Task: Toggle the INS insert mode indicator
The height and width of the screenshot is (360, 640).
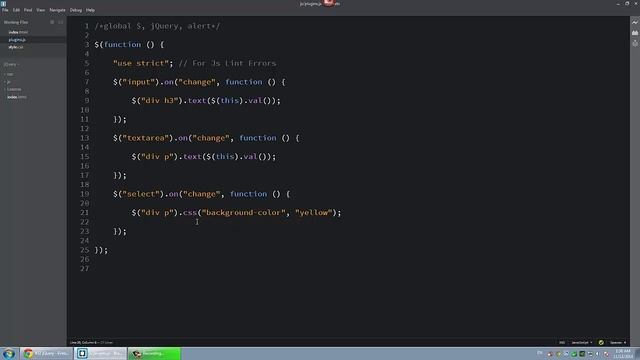Action: tap(562, 342)
